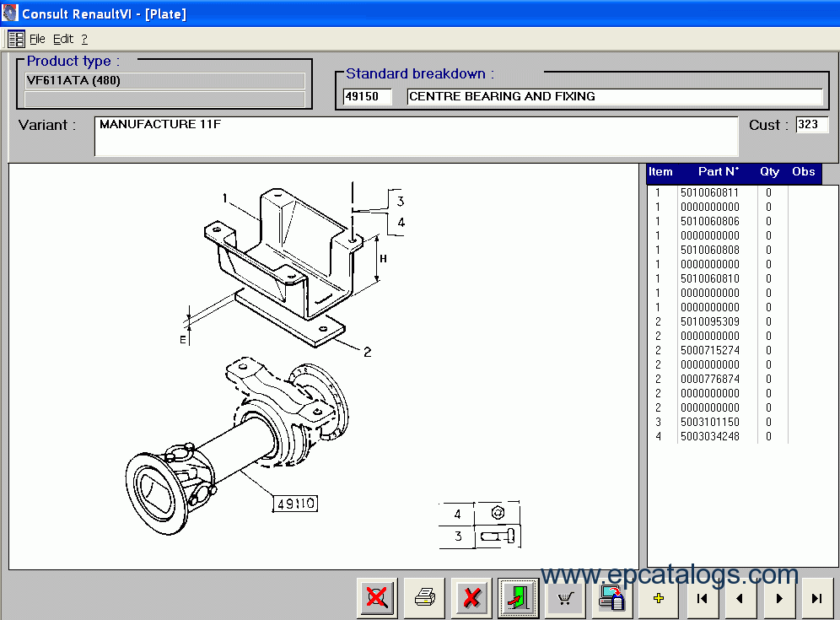This screenshot has width=840, height=620.
Task: Click the Standard breakdown code field 49150
Action: tap(368, 97)
